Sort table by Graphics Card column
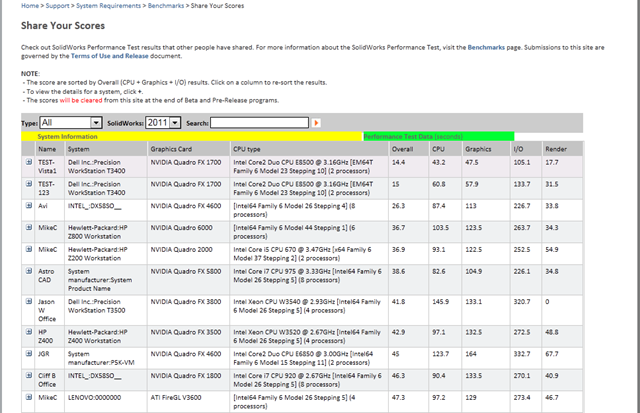The height and width of the screenshot is (413, 640). (171, 149)
